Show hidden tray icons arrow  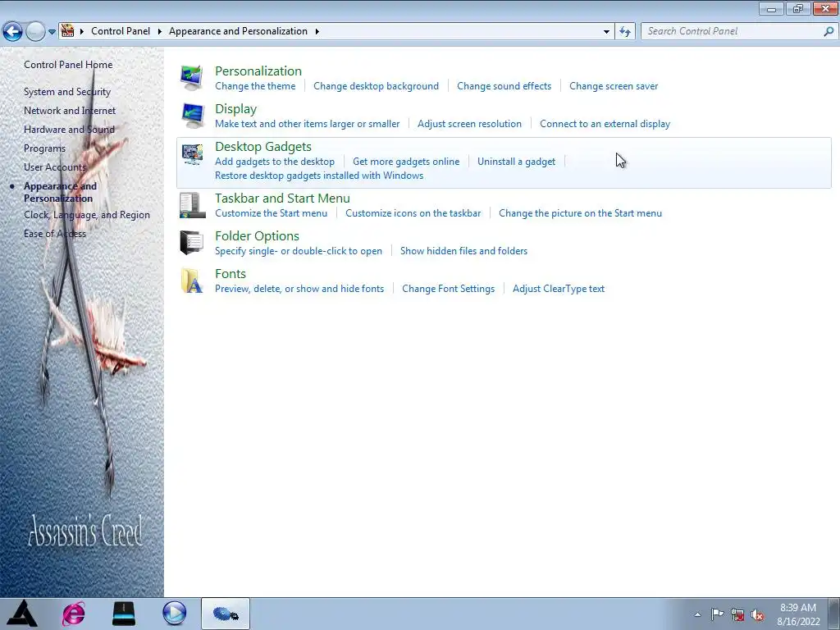tap(697, 614)
